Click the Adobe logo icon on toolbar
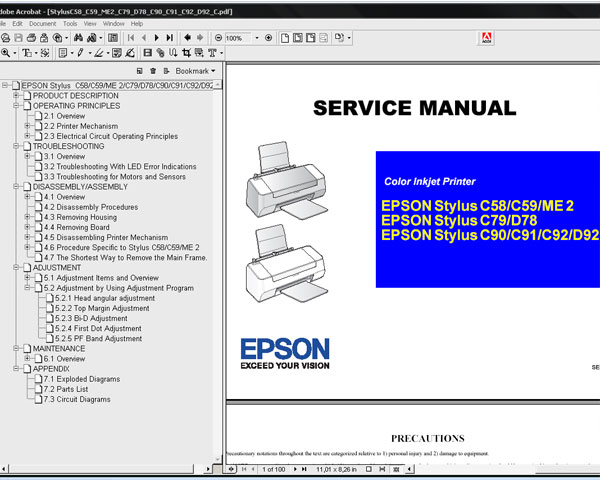Screen dimensions: 600x480 click(x=486, y=38)
